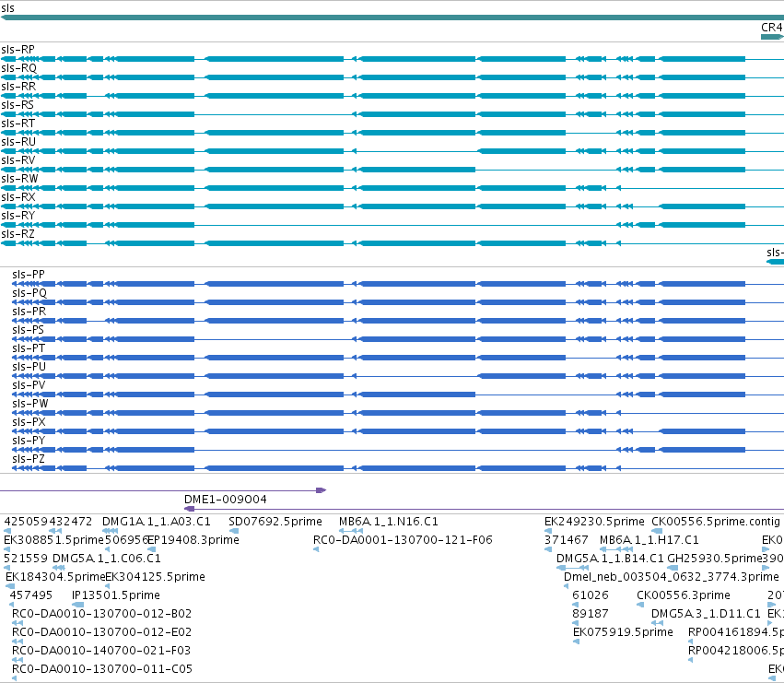Select EST label GH25930.5prime
Screen dimensions: 784x683
click(715, 558)
